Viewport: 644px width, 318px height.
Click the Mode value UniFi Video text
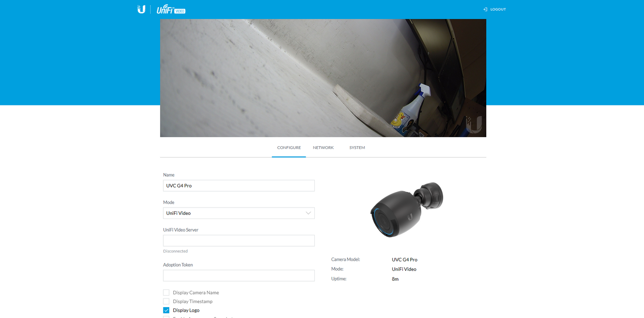[x=404, y=269]
